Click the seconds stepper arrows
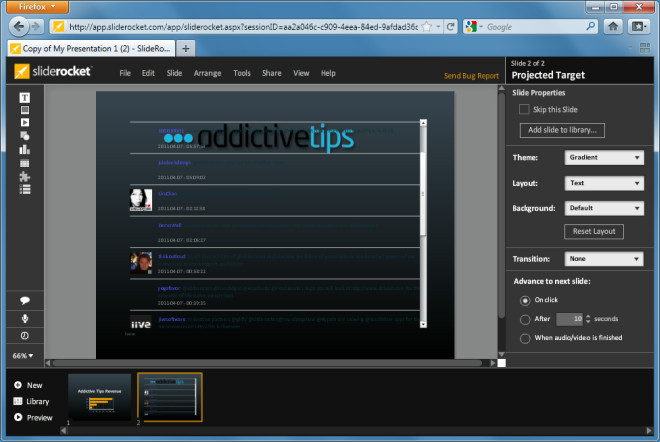 (588, 319)
